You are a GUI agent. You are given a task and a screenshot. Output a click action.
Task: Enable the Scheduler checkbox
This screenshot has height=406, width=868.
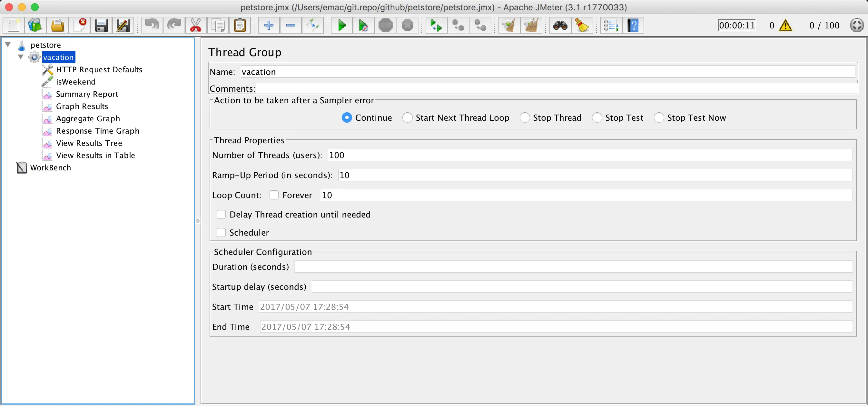[x=221, y=233]
